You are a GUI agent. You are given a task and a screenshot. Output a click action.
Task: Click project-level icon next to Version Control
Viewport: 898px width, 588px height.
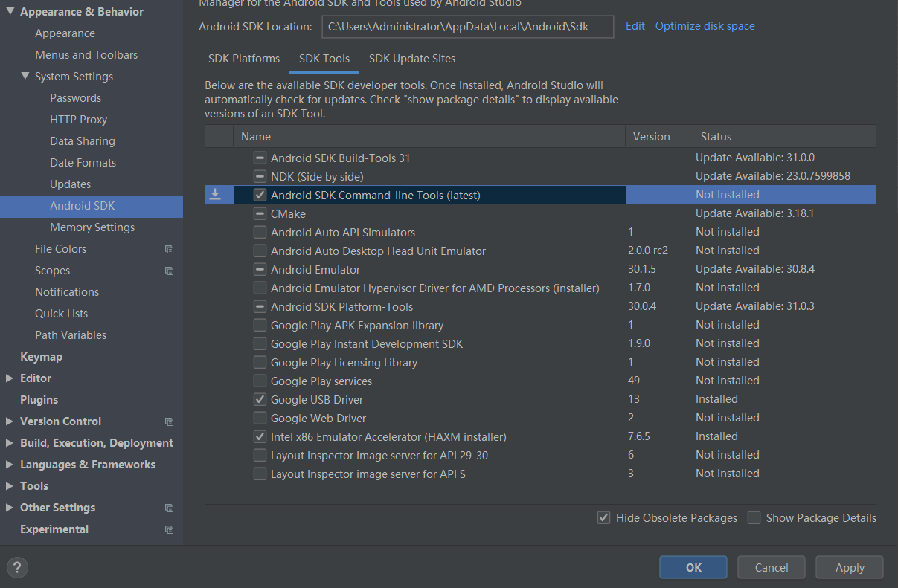point(169,421)
